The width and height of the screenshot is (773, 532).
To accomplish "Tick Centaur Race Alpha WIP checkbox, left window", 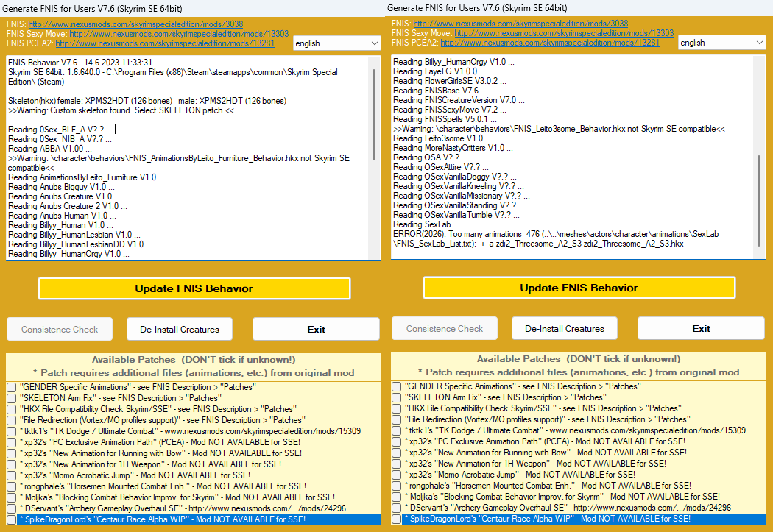I will [x=12, y=519].
